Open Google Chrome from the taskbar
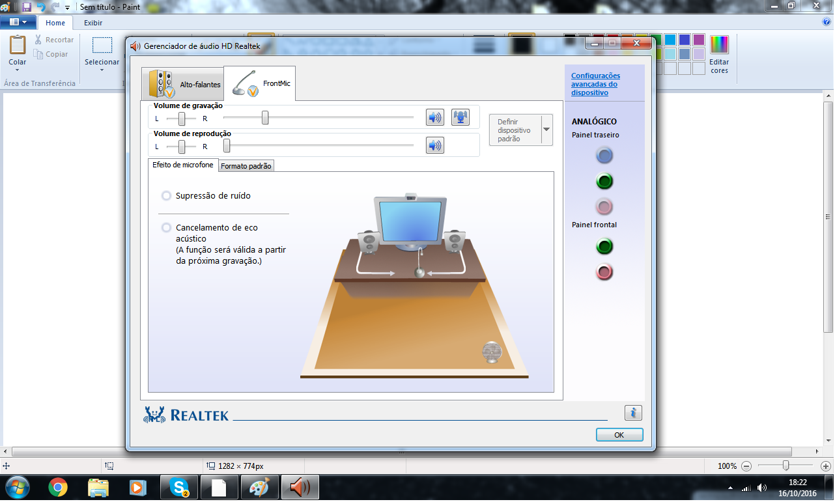Image resolution: width=835 pixels, height=504 pixels. pos(57,487)
